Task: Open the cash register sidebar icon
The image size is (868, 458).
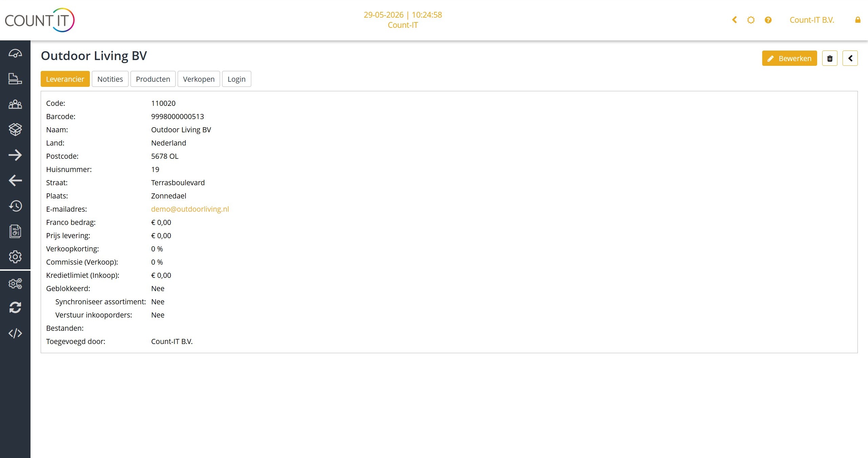Action: [15, 79]
